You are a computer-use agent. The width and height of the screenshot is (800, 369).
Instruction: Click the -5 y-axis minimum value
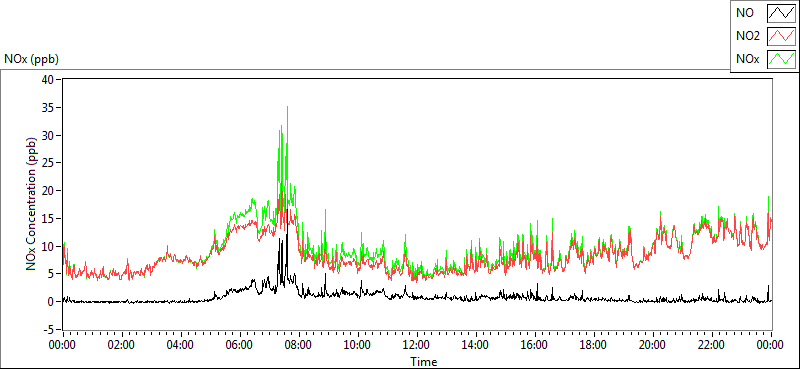pos(50,329)
